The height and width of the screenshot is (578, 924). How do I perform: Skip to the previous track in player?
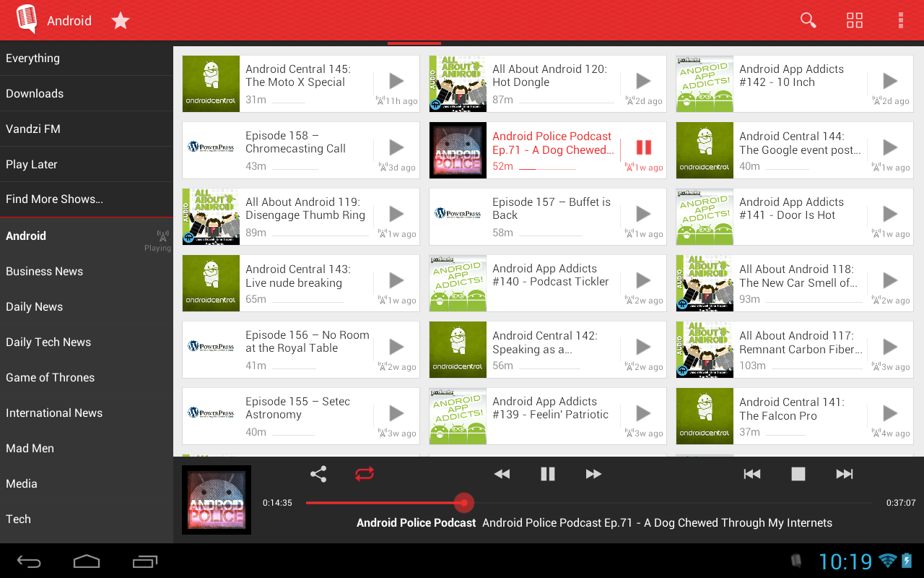point(752,474)
